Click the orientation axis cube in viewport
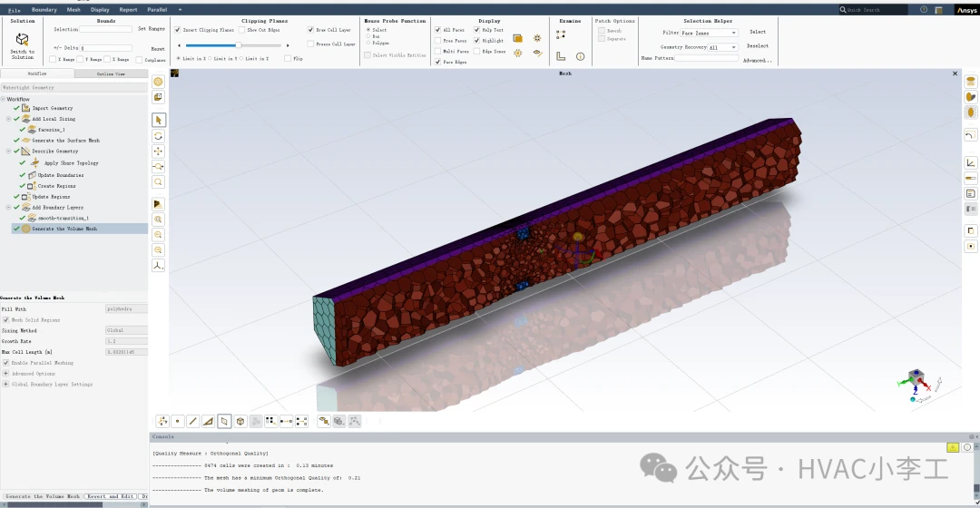The image size is (980, 508). (x=916, y=377)
